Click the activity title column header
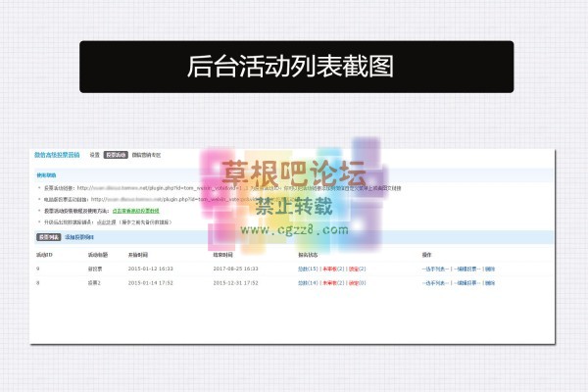This screenshot has height=392, width=588. pyautogui.click(x=97, y=255)
